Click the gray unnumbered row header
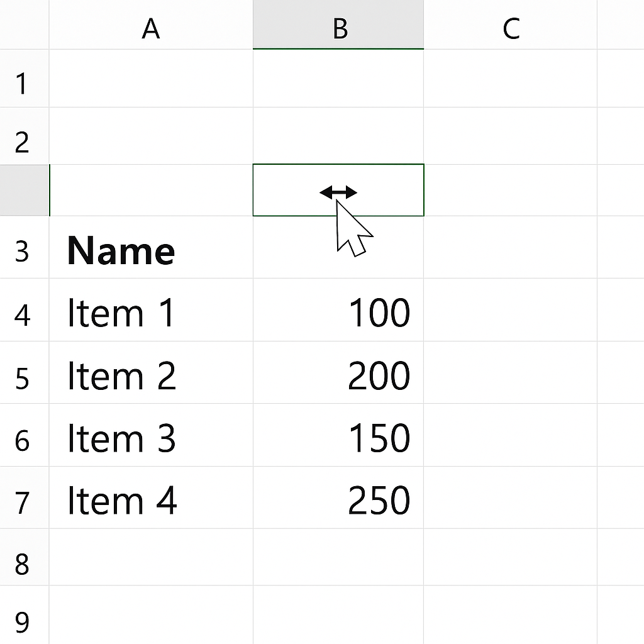644x644 pixels. [25, 190]
